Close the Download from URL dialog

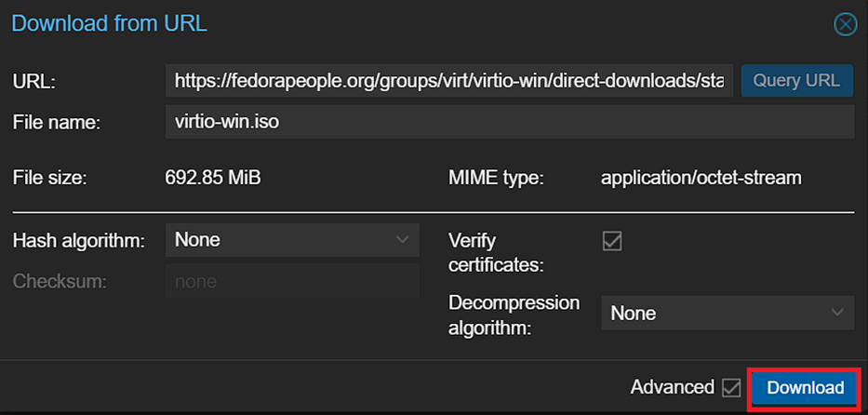click(845, 24)
